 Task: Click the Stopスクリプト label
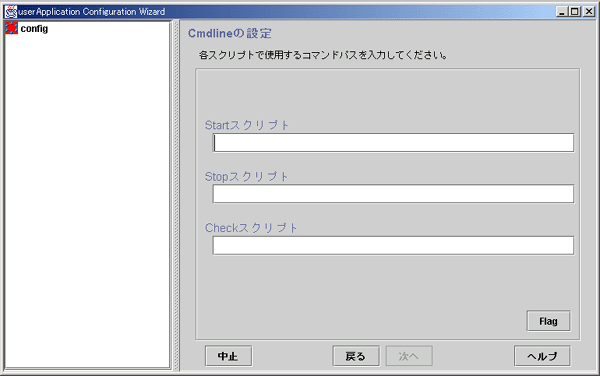[x=246, y=176]
